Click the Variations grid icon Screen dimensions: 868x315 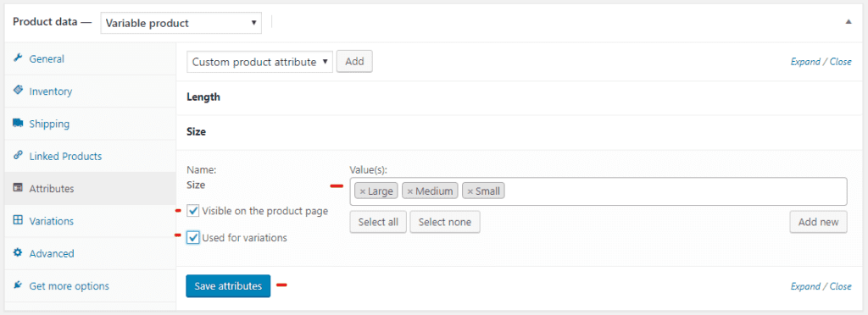click(18, 220)
